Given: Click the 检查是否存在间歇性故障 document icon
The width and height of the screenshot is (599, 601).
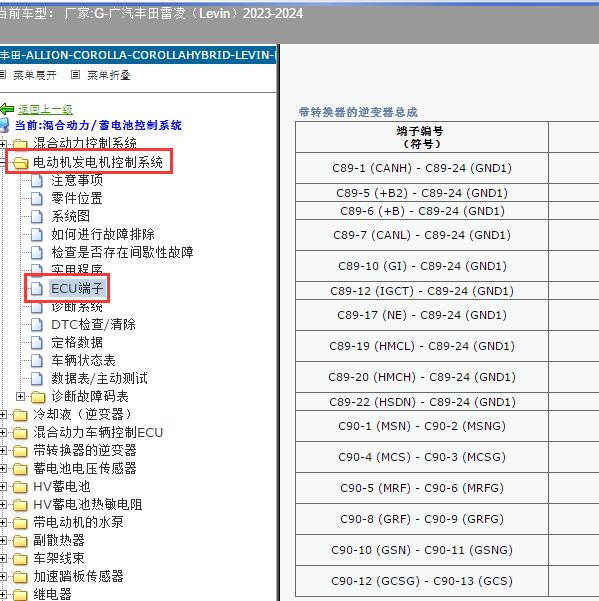Looking at the screenshot, I should coord(37,253).
